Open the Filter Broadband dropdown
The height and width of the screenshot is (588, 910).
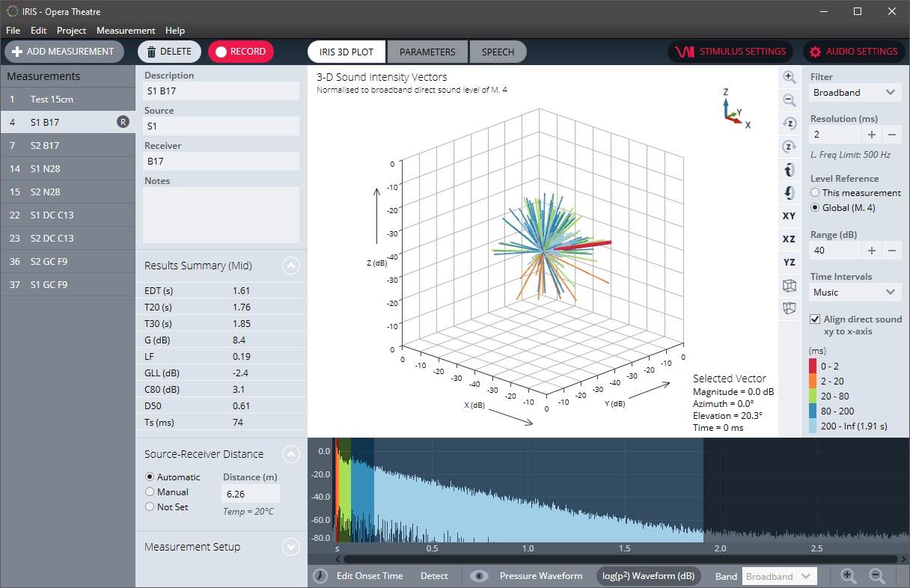(855, 93)
